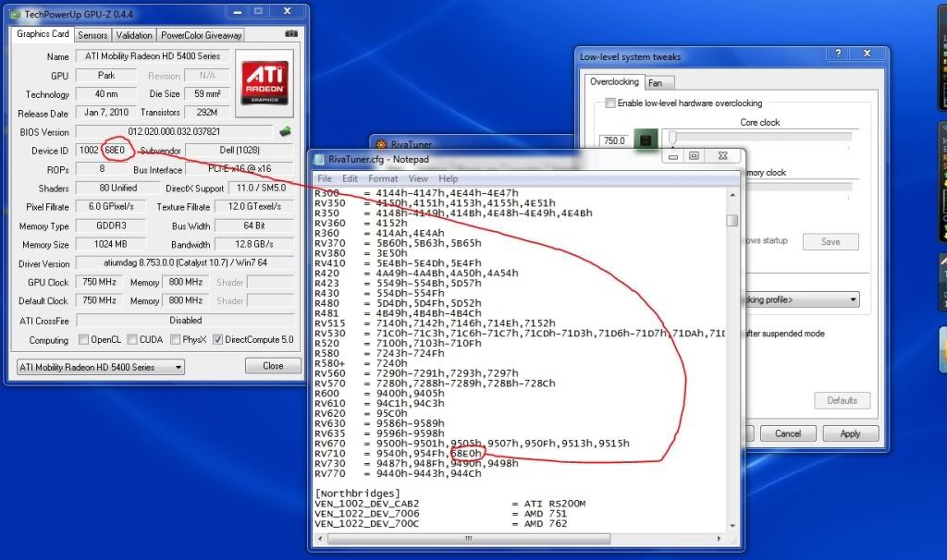This screenshot has height=560, width=947.
Task: Click the Memory Type GDDR3 value
Action: (111, 225)
